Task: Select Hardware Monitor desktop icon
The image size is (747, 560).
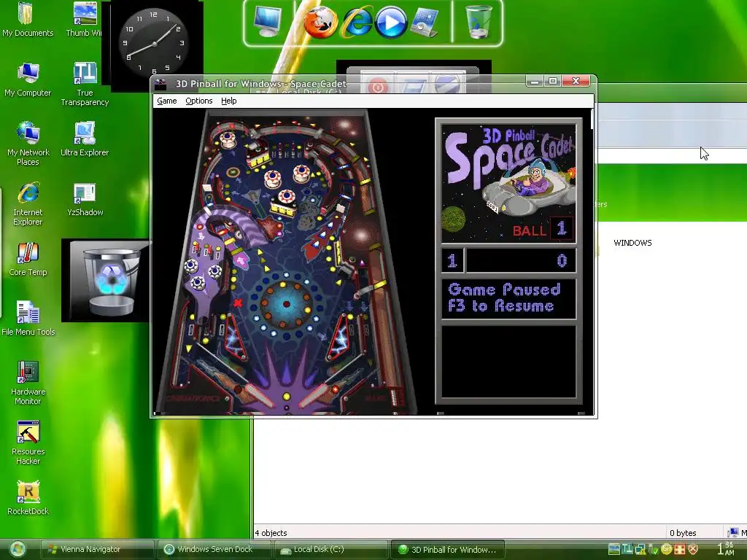Action: pyautogui.click(x=28, y=383)
